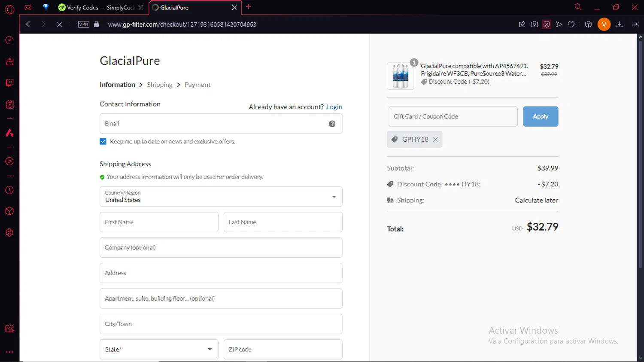Go to Payment breadcrumb step
This screenshot has width=644, height=362.
197,85
